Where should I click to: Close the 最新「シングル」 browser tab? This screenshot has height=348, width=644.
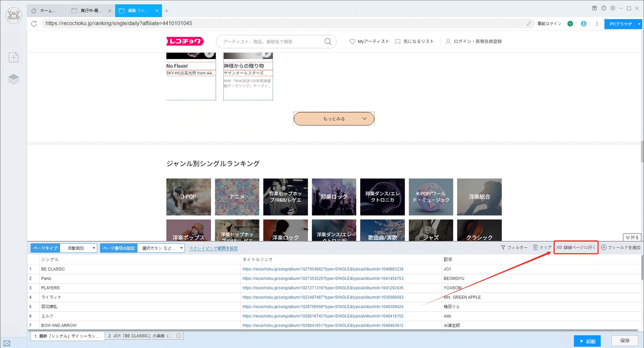click(x=156, y=11)
